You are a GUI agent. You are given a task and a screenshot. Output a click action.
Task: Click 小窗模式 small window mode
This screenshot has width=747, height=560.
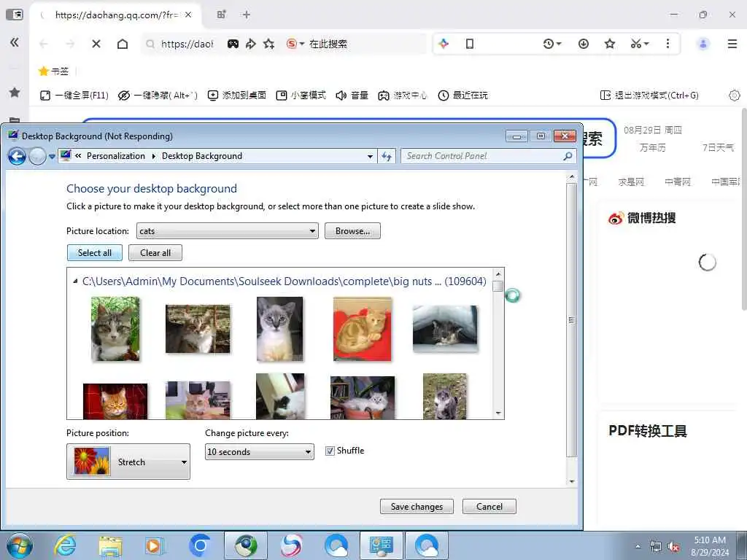coord(301,96)
